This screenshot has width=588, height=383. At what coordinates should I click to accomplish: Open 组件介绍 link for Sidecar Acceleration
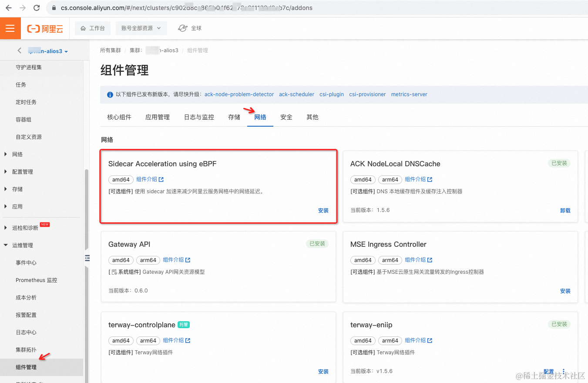coord(150,179)
